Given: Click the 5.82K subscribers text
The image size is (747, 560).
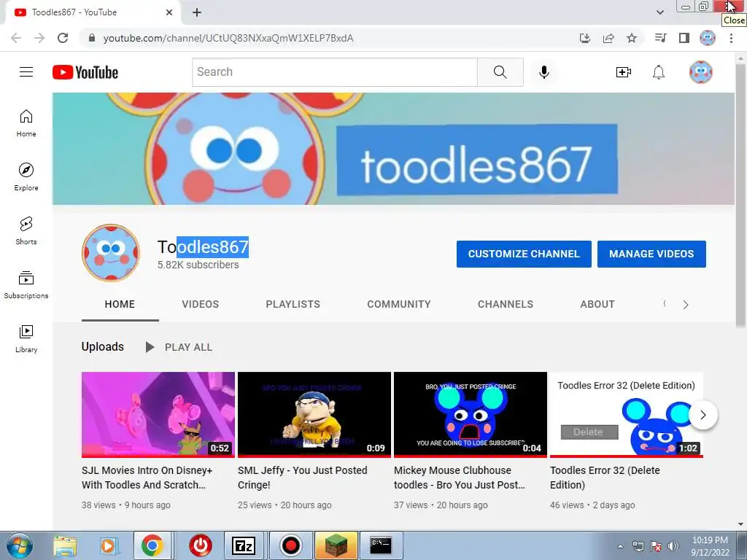Looking at the screenshot, I should tap(198, 265).
